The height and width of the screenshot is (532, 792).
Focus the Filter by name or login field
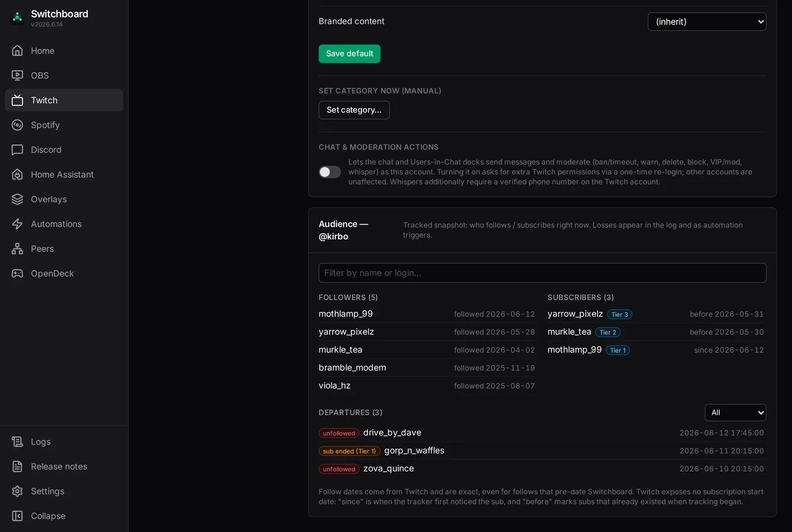point(542,273)
